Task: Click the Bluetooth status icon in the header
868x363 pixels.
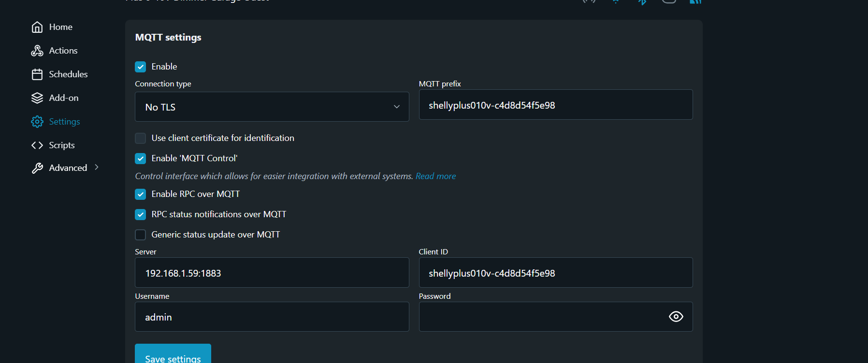Action: (642, 2)
